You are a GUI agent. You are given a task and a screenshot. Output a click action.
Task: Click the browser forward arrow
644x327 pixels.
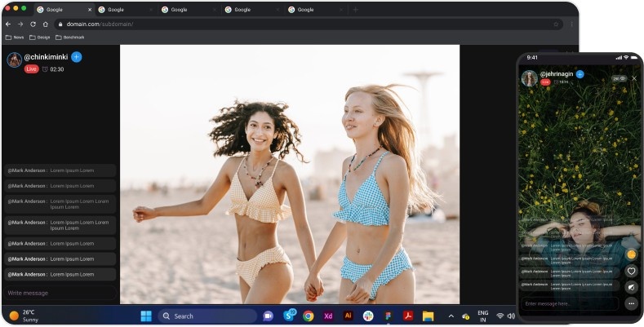coord(20,24)
